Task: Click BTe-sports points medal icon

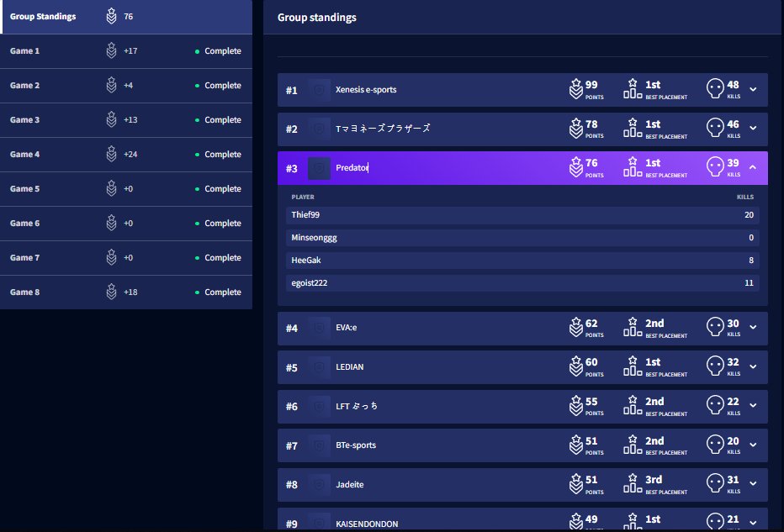Action: [x=576, y=445]
